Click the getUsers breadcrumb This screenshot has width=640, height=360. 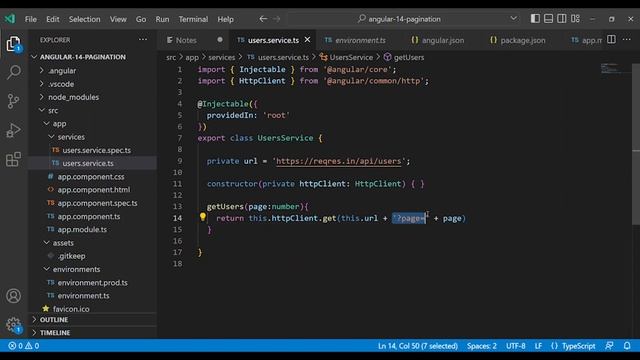[404, 57]
